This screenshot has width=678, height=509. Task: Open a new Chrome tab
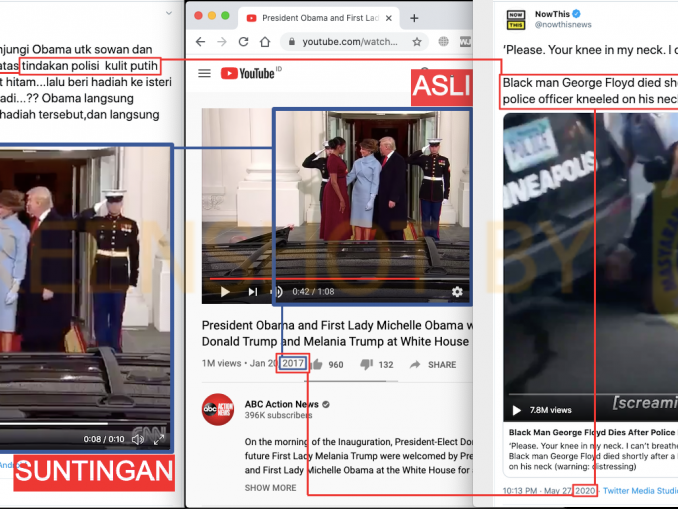pos(414,18)
